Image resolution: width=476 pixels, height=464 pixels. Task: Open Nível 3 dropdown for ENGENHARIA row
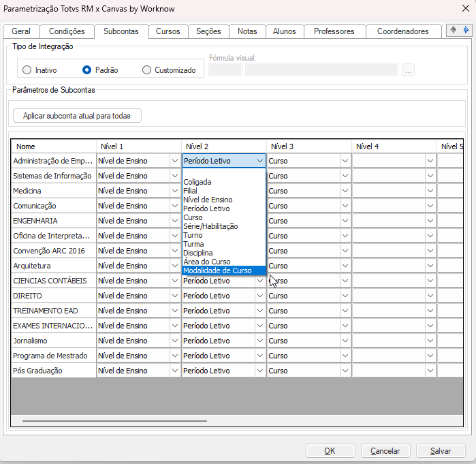click(345, 221)
